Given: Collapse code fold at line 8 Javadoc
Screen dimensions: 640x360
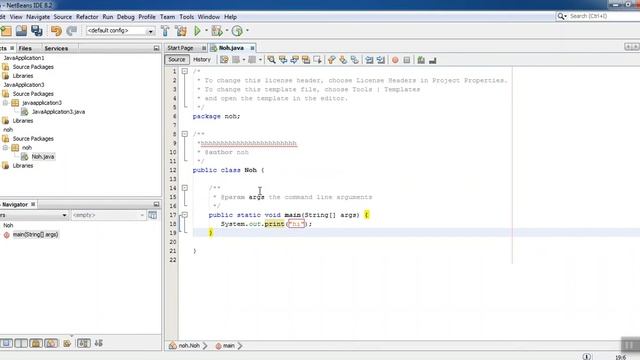Looking at the screenshot, I should 184,134.
